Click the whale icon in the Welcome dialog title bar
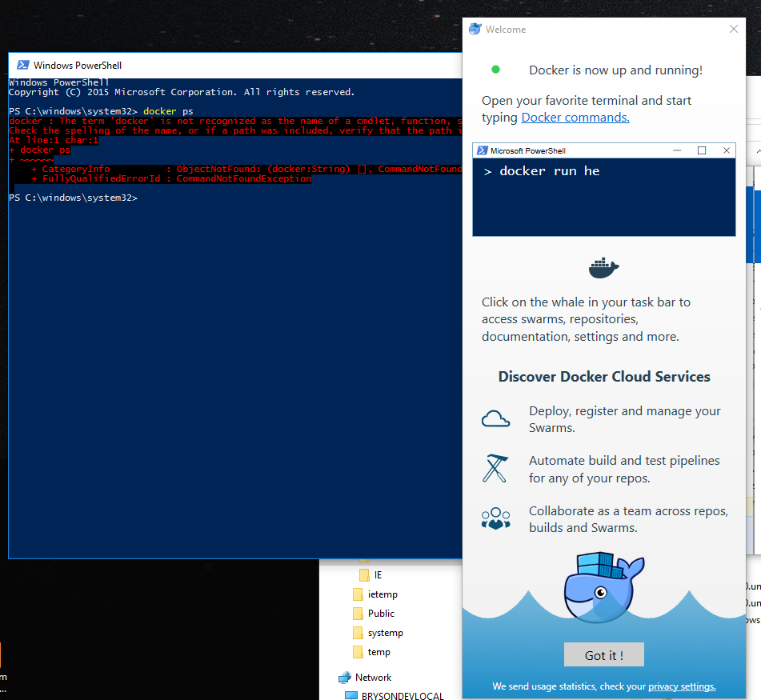 (475, 29)
